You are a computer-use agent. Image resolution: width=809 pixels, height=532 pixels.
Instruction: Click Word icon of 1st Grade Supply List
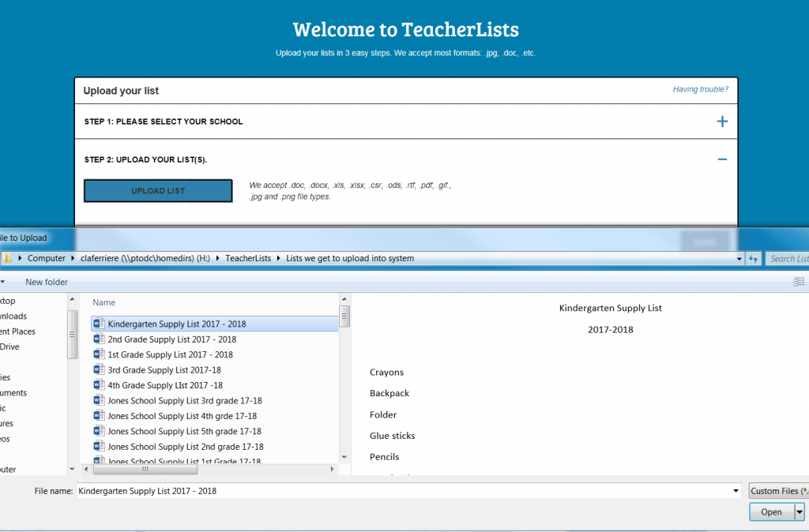click(x=99, y=354)
